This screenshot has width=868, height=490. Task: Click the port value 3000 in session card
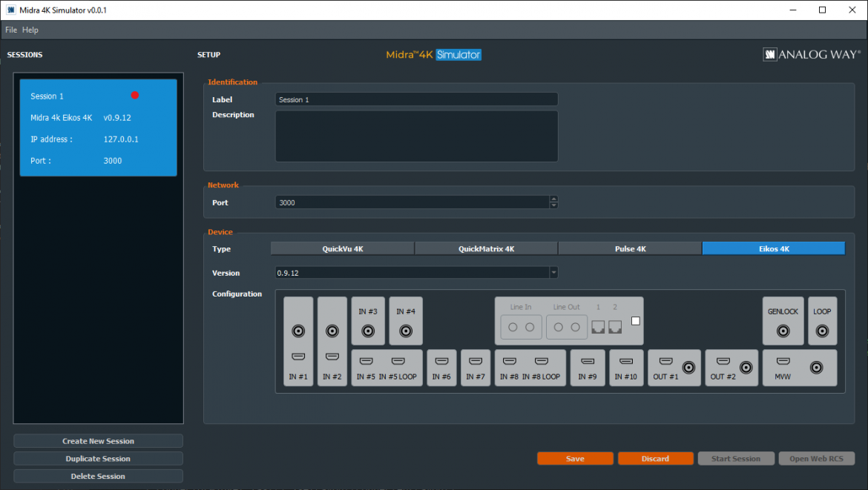(112, 161)
